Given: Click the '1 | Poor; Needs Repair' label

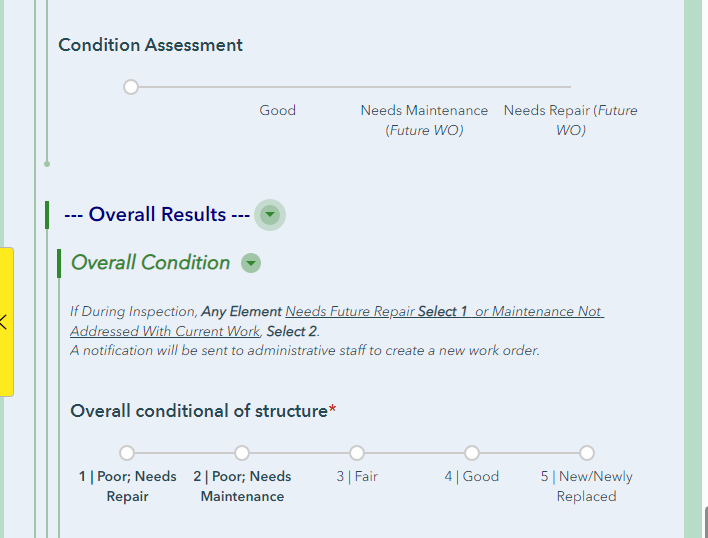Looking at the screenshot, I should tap(127, 486).
